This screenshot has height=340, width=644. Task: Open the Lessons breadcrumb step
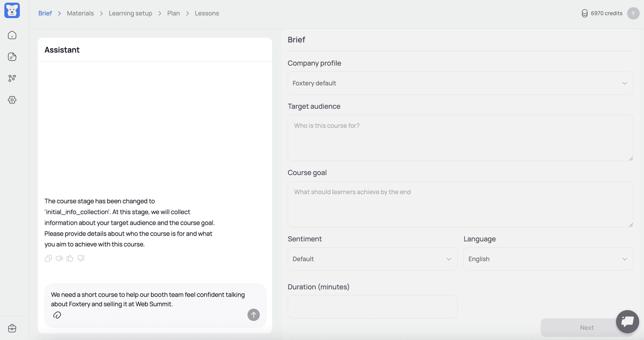click(207, 13)
